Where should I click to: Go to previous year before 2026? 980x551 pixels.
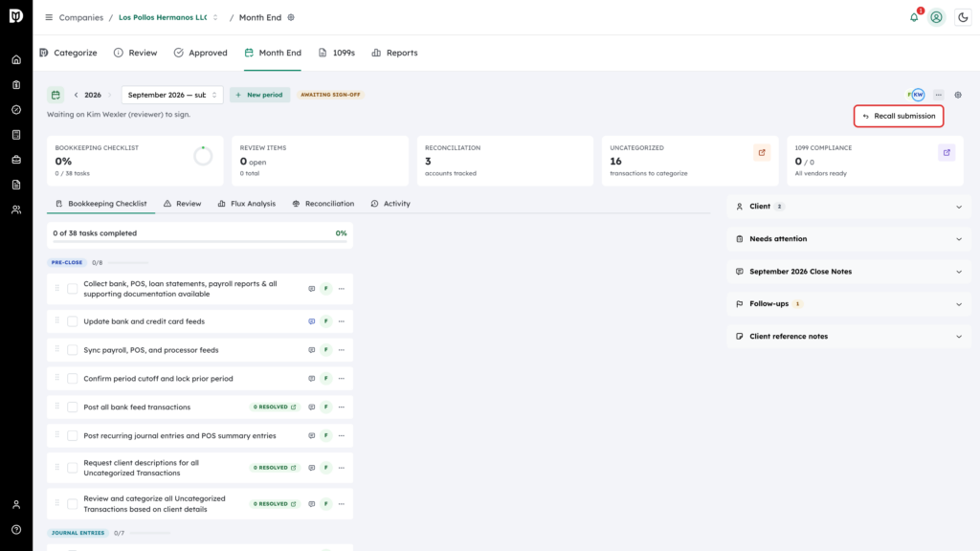tap(77, 95)
